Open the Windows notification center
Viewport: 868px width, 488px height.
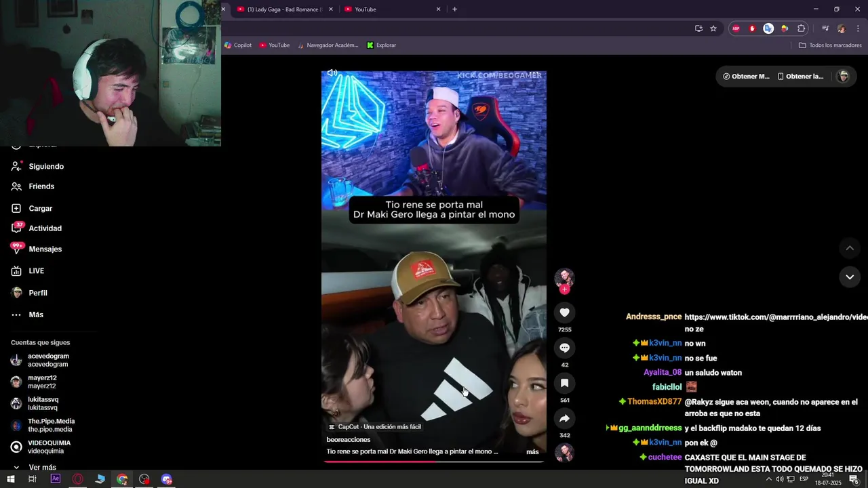[x=854, y=479]
